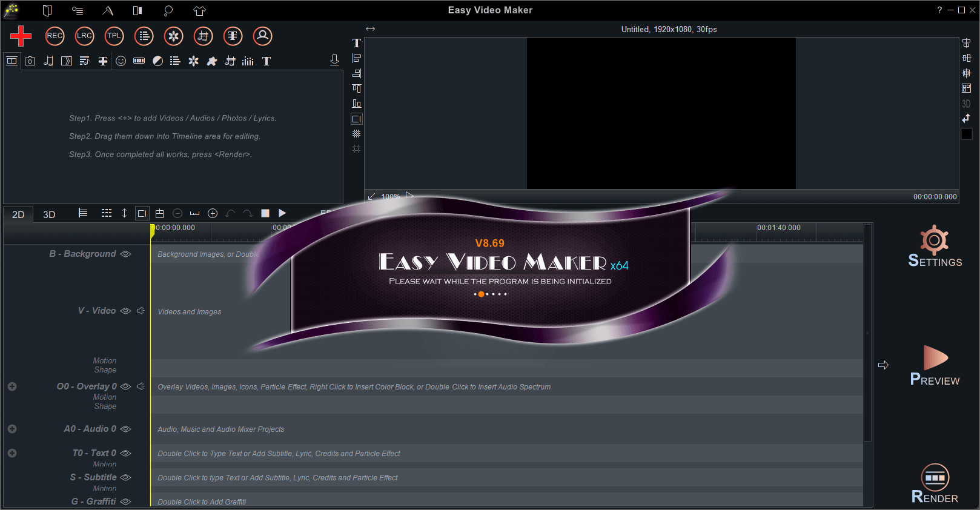Zoom in timeline with plus circle
Viewport: 980px width, 510px height.
point(213,213)
